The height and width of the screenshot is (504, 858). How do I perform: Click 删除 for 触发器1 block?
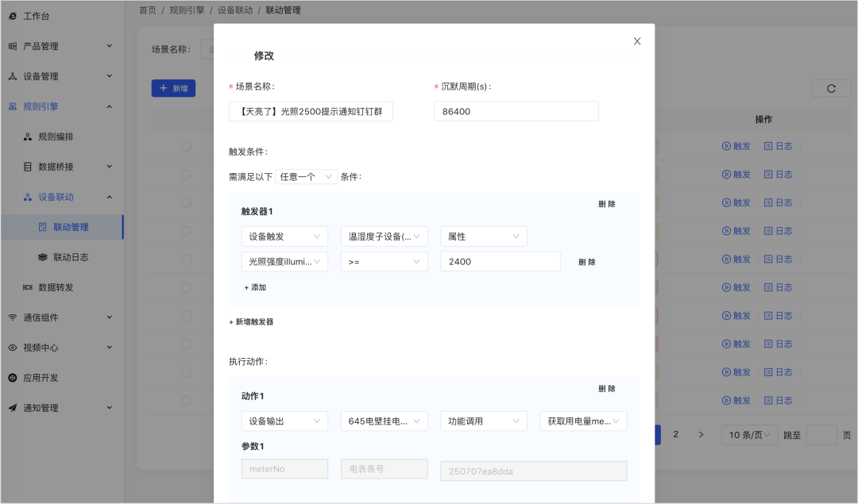607,204
